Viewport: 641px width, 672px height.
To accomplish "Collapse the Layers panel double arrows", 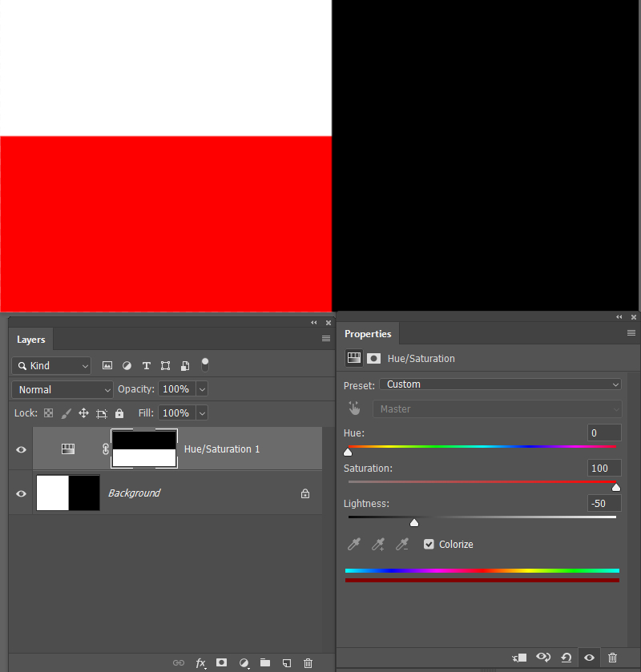I will 314,323.
